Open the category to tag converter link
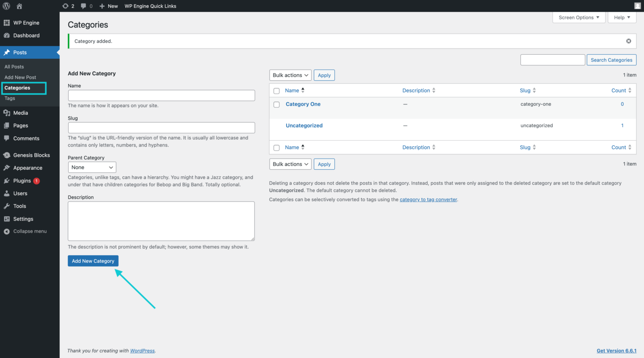644x358 pixels. pyautogui.click(x=428, y=199)
